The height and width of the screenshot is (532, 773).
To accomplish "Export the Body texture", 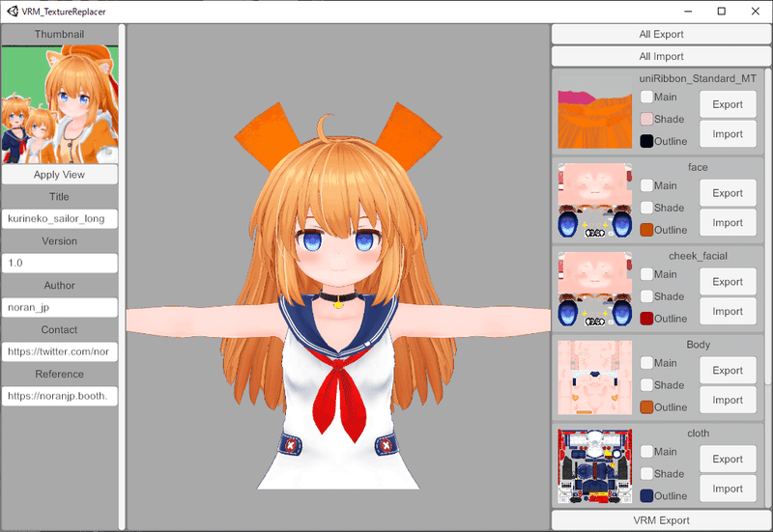I will pos(728,371).
